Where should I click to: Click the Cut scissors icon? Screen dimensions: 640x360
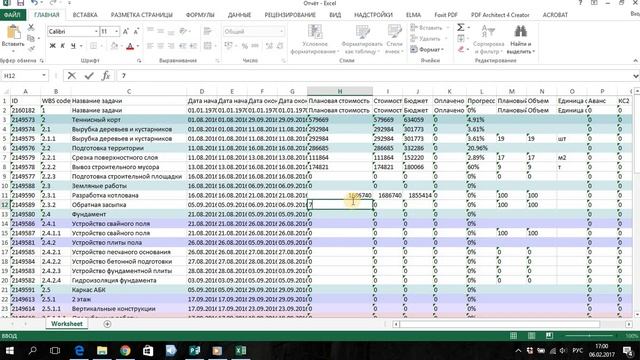coord(31,27)
